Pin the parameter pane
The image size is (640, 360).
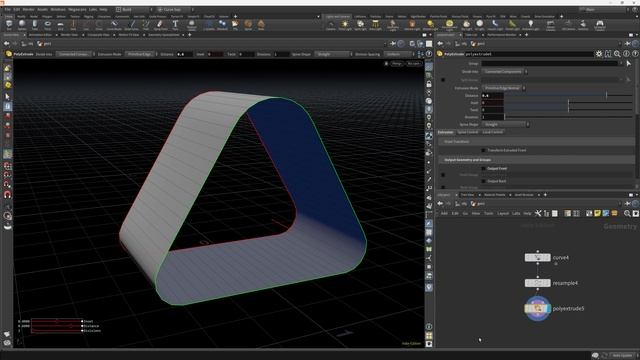628,44
